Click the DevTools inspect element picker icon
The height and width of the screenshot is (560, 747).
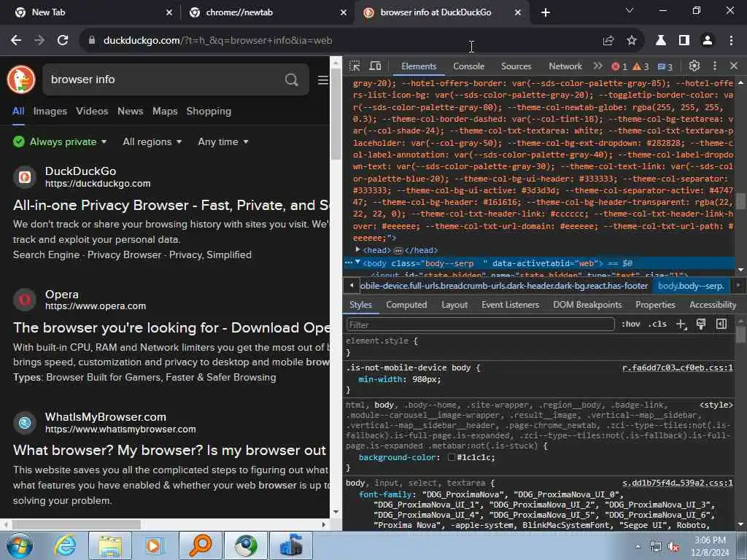coord(355,66)
